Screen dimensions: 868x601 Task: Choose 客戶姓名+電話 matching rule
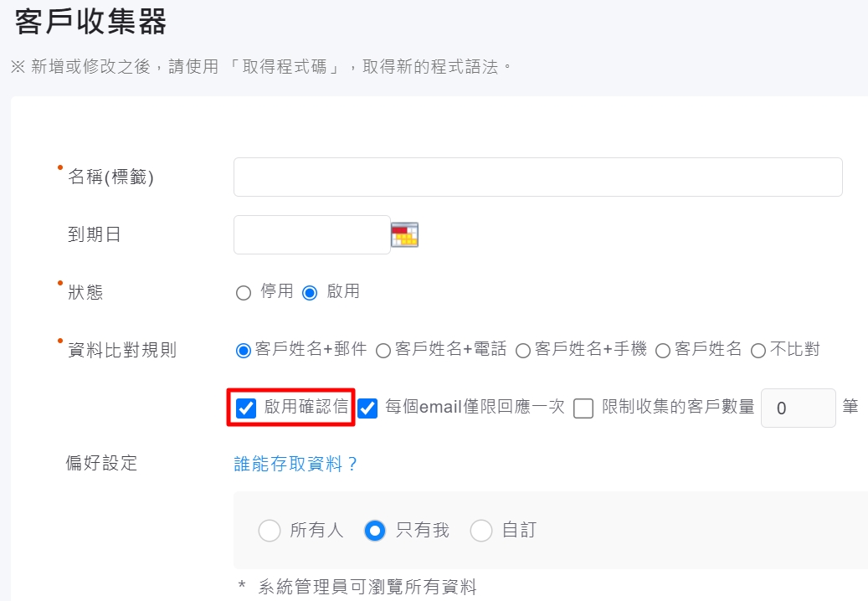point(383,351)
